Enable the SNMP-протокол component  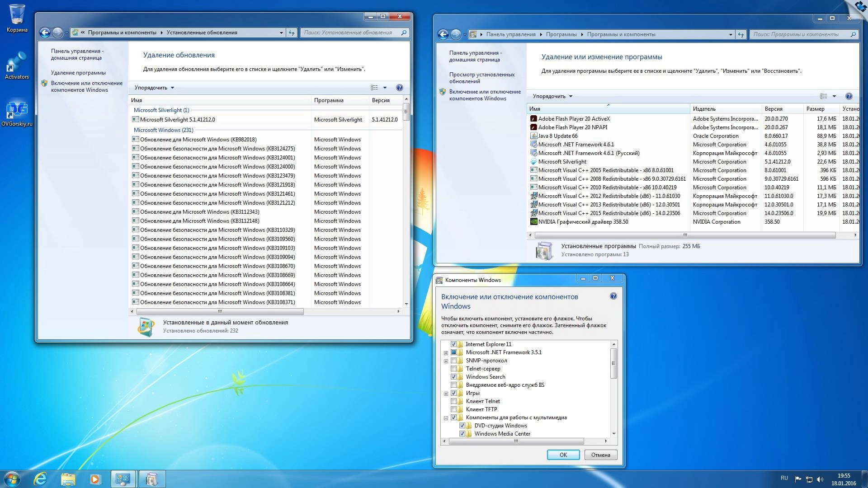click(453, 361)
